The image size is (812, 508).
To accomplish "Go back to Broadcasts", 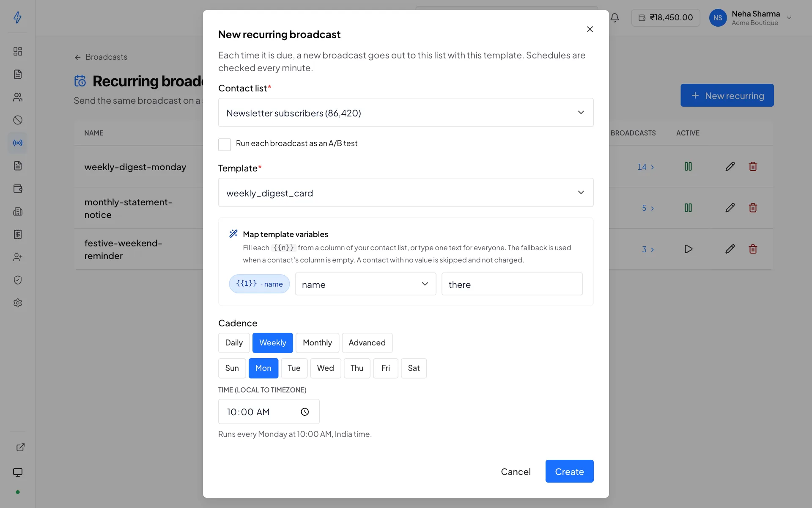I will 101,57.
